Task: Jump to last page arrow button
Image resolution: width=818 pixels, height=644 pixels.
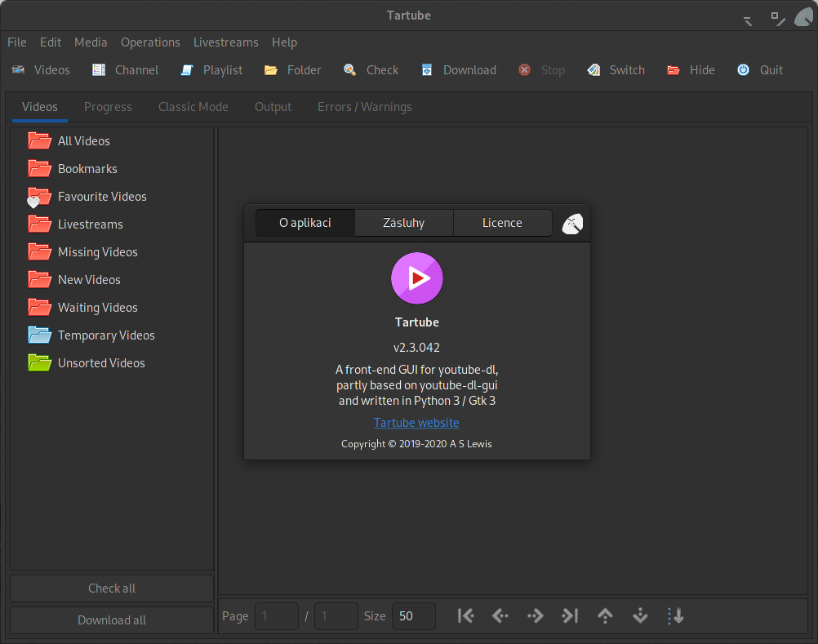Action: coord(570,616)
